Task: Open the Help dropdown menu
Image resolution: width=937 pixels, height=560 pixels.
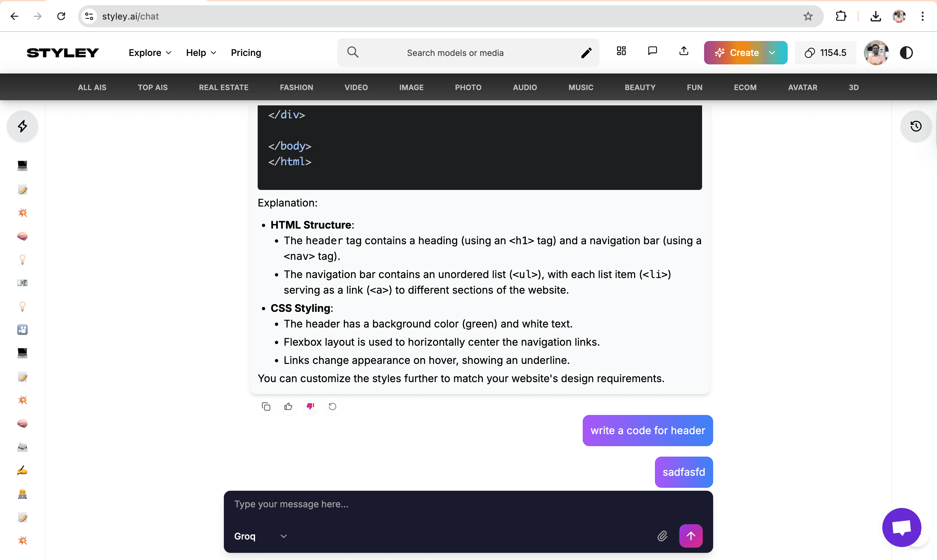Action: point(201,53)
